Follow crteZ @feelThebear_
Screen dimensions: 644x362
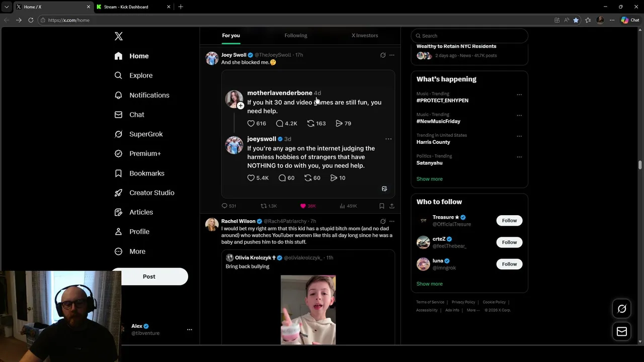coord(509,242)
